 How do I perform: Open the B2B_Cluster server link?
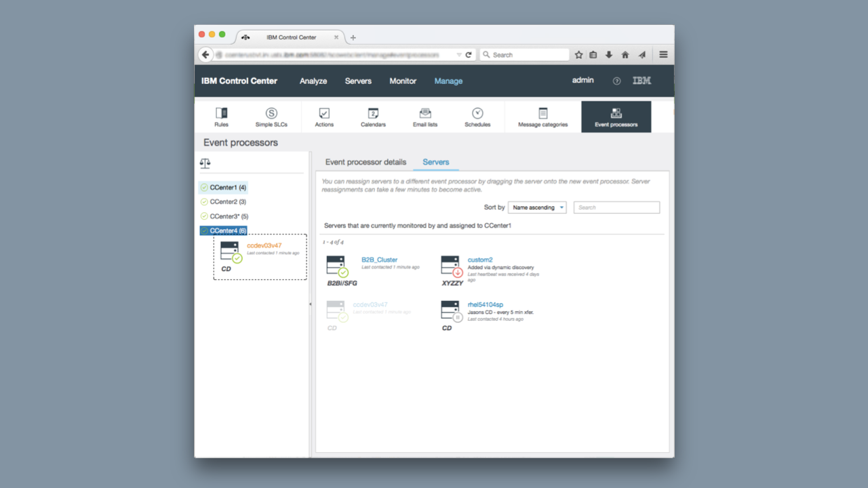coord(379,260)
